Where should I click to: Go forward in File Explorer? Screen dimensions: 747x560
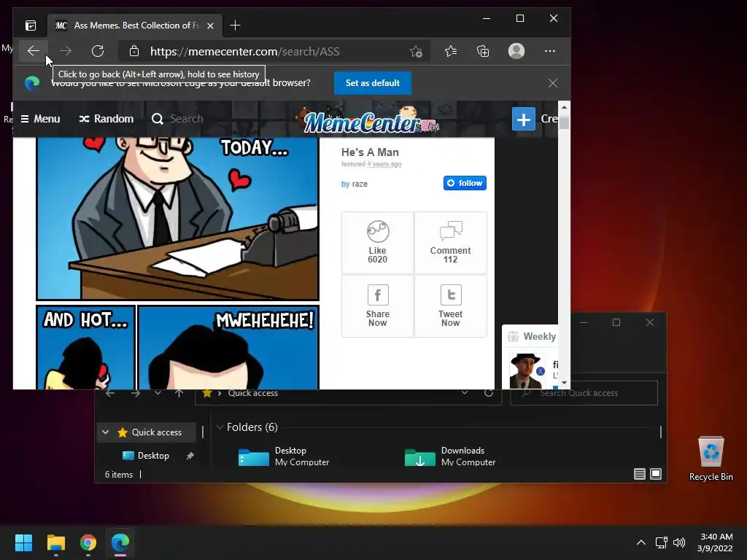(135, 393)
